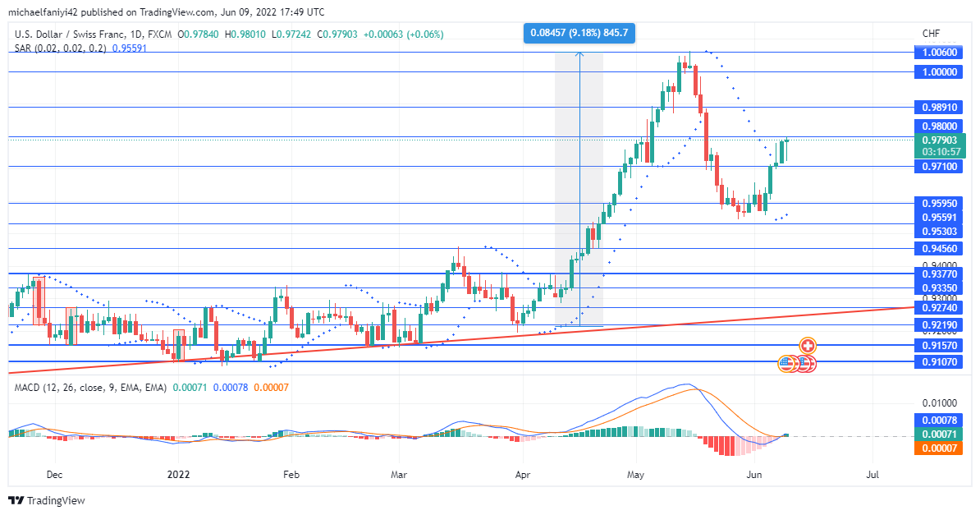The height and width of the screenshot is (515, 980).
Task: Click the SAR legend value 0.95591
Action: coord(130,48)
